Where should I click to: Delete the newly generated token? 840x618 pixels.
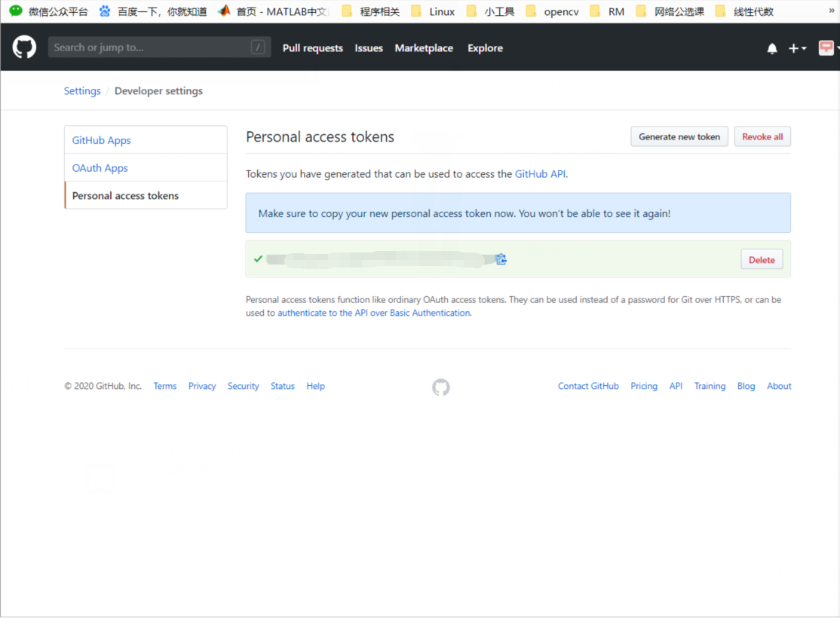(762, 260)
